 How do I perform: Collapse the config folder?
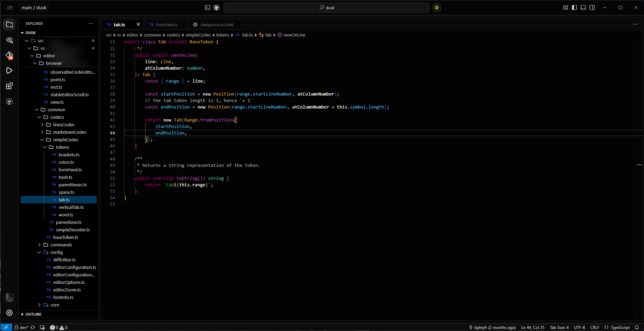[x=58, y=252]
